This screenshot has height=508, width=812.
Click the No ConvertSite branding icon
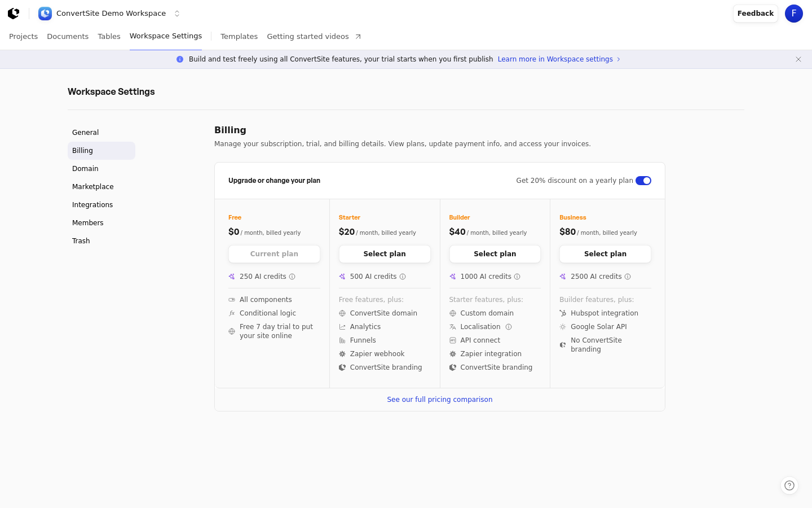563,345
